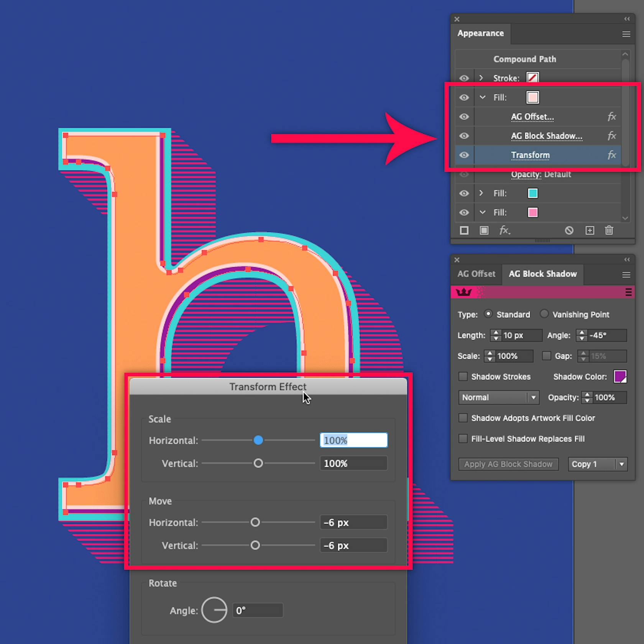Delete selected item using trash icon
Screen dimensions: 644x644
609,230
